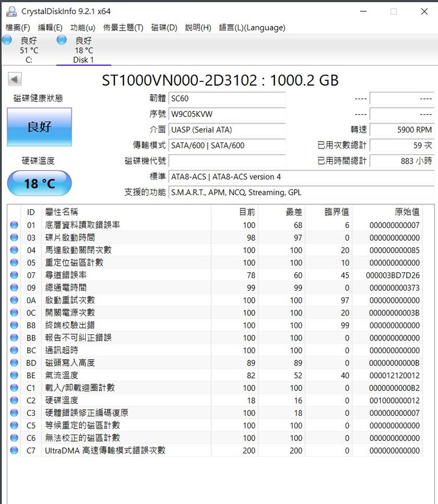Click the firmware field showing SC60
The width and height of the screenshot is (438, 504).
(x=226, y=98)
